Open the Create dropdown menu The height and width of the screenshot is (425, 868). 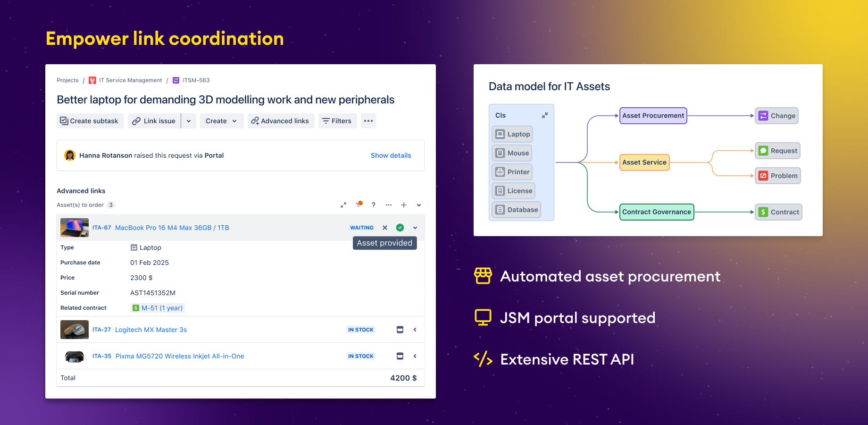pyautogui.click(x=221, y=121)
